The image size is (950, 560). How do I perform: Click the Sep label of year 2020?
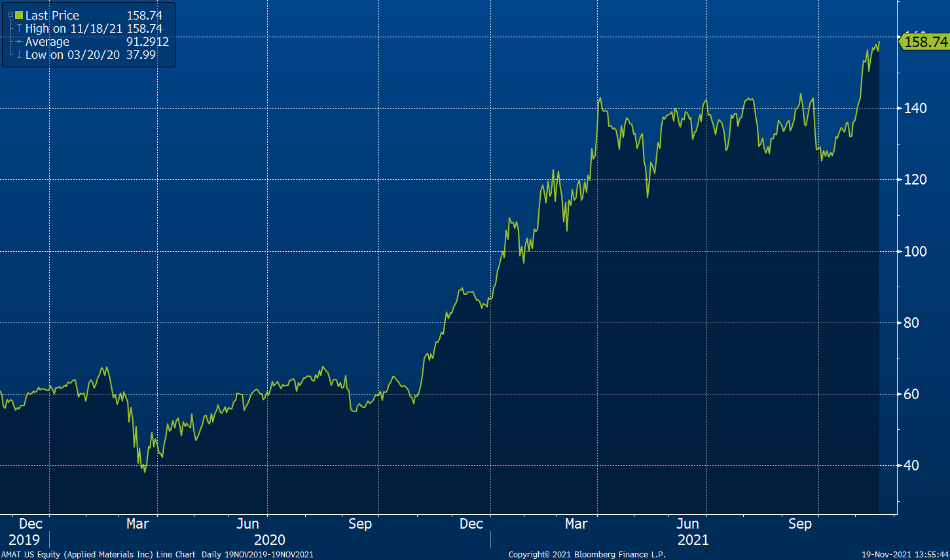(x=360, y=524)
